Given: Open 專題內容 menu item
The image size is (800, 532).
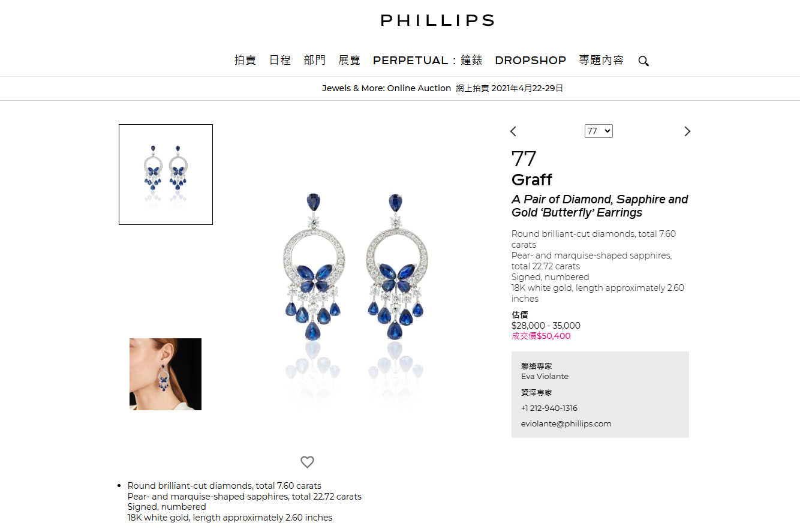Looking at the screenshot, I should 601,60.
